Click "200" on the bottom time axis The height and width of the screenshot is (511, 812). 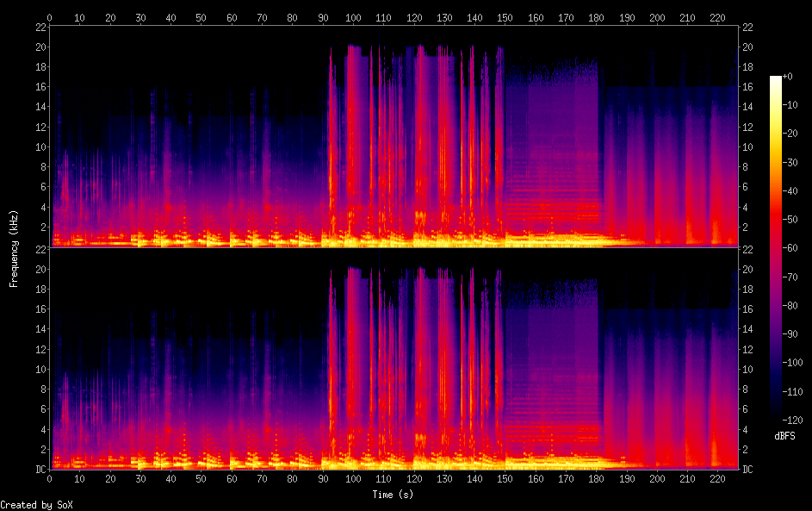coord(657,479)
